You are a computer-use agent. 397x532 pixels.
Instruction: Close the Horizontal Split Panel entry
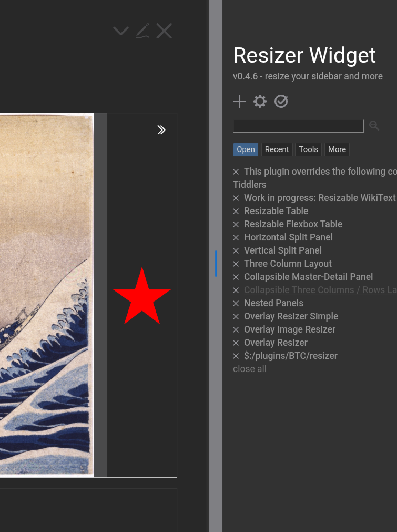[236, 238]
